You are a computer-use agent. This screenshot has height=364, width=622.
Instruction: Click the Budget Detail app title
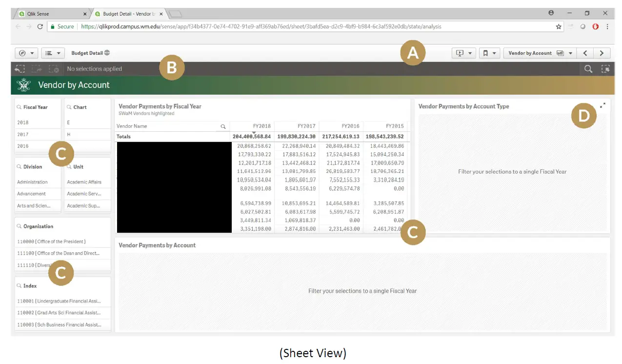coord(87,53)
